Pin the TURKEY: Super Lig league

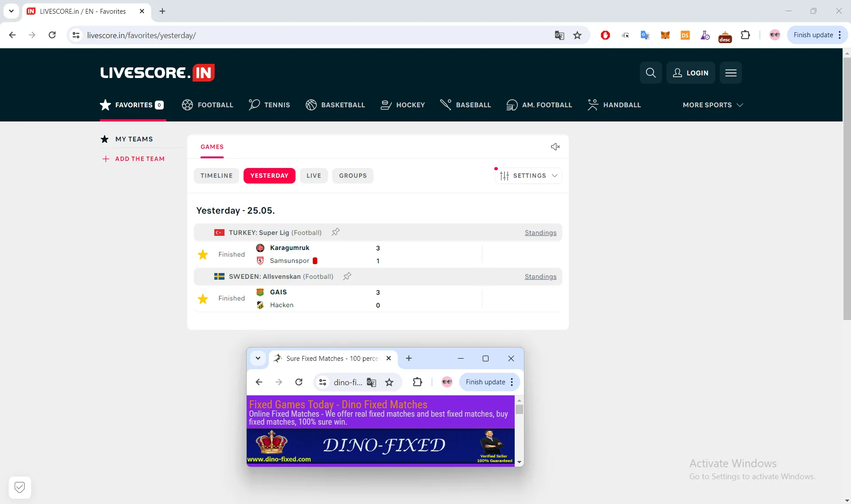click(335, 232)
